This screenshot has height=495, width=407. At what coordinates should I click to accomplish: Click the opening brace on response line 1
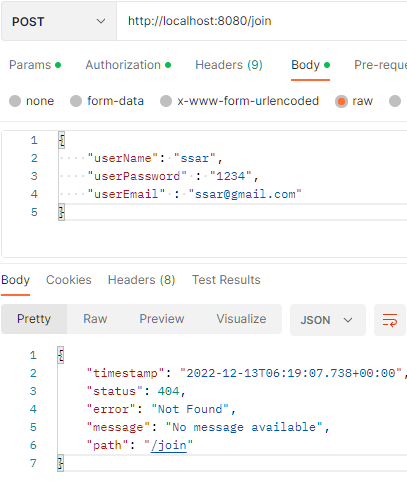pos(61,355)
